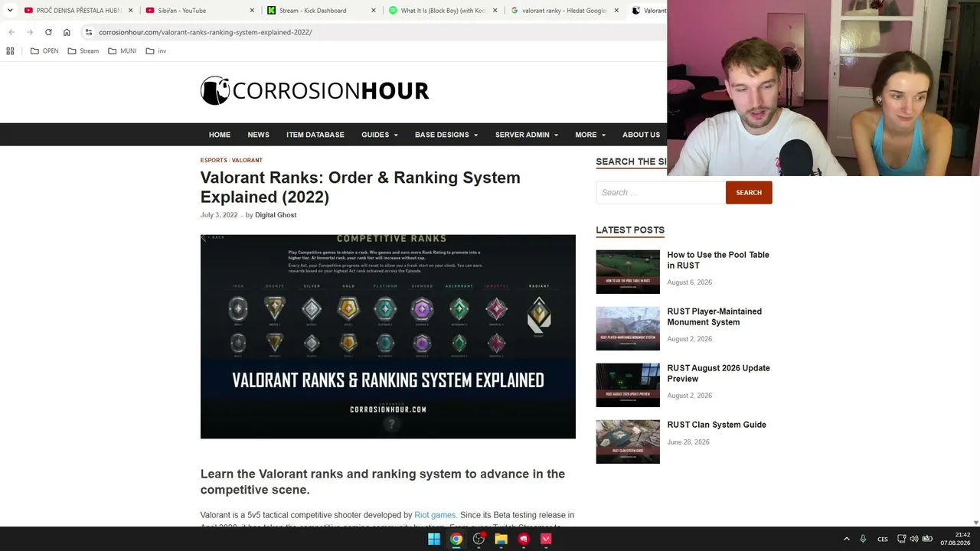Open the OPEN bookmarks folder
This screenshot has height=551, width=980.
pos(44,51)
